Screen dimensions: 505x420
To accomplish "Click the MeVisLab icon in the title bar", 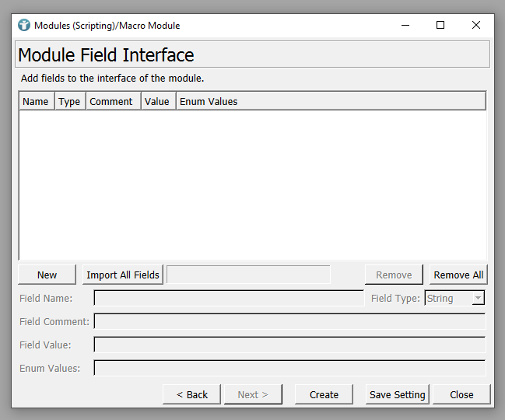I will tap(24, 25).
